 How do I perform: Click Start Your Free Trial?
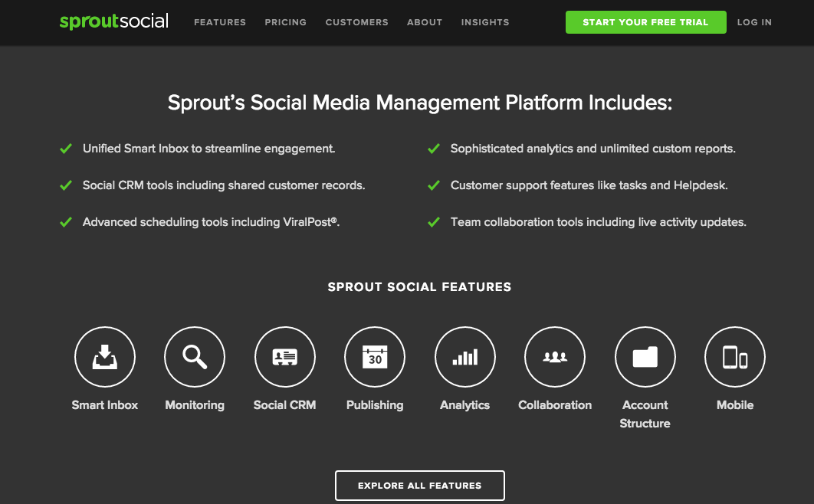(x=645, y=22)
